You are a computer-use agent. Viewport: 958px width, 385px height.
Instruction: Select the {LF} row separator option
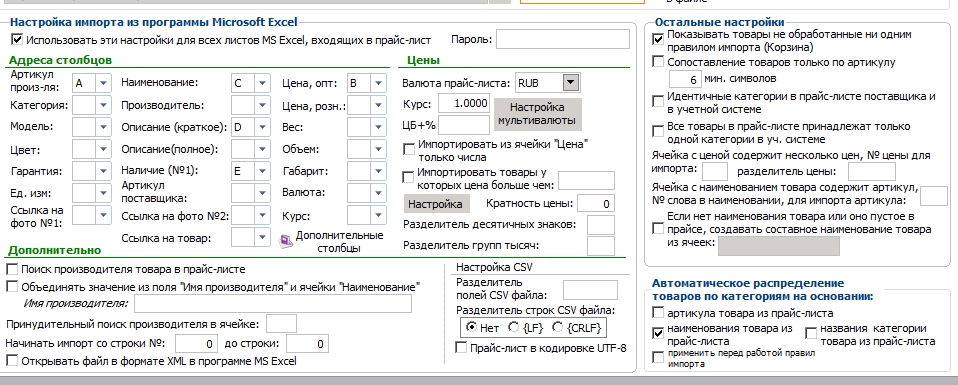pyautogui.click(x=514, y=328)
